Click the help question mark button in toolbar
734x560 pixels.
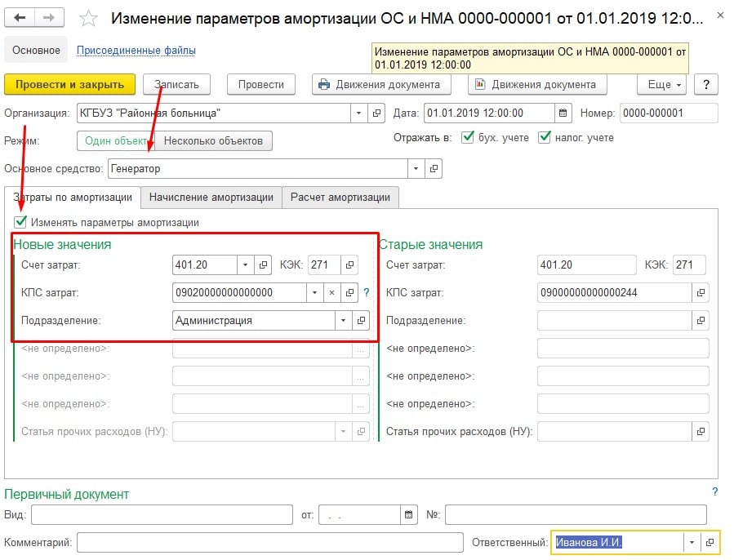coord(705,84)
